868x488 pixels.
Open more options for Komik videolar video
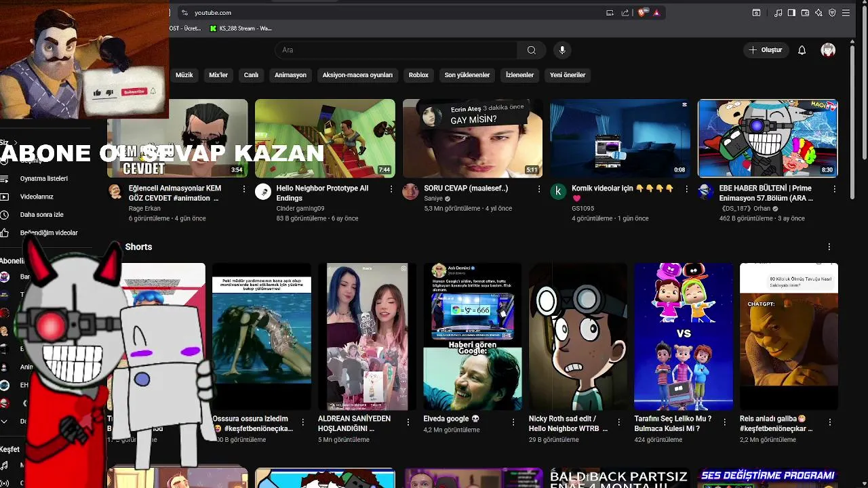coord(686,189)
